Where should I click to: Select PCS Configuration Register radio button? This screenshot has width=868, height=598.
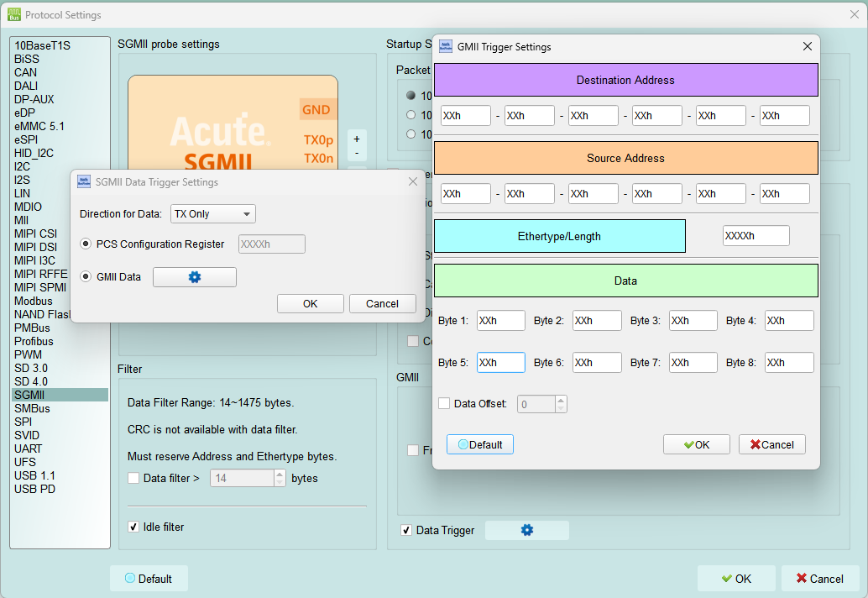(x=86, y=244)
